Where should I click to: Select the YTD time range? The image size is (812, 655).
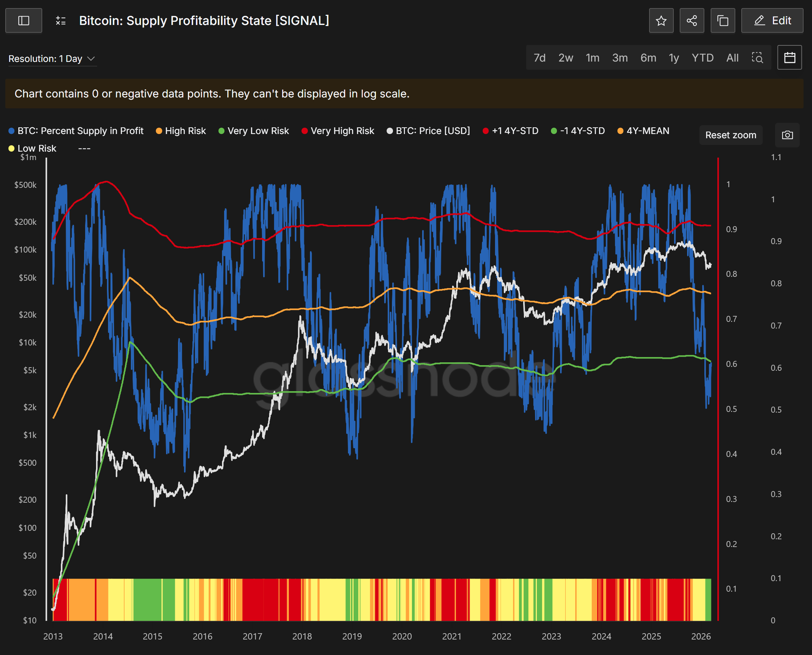pyautogui.click(x=702, y=58)
